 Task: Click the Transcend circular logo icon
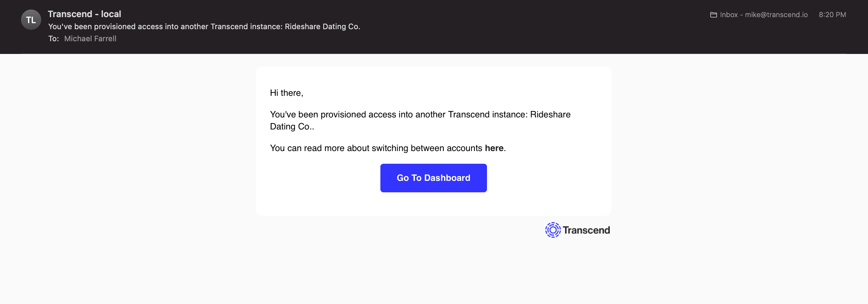click(x=553, y=230)
